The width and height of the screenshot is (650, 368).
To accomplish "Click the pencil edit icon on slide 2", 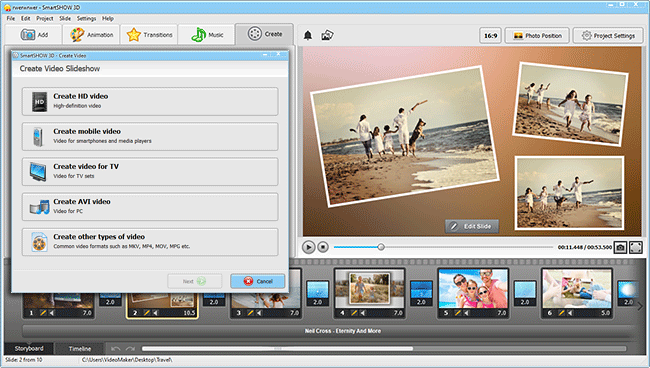I will coord(147,313).
